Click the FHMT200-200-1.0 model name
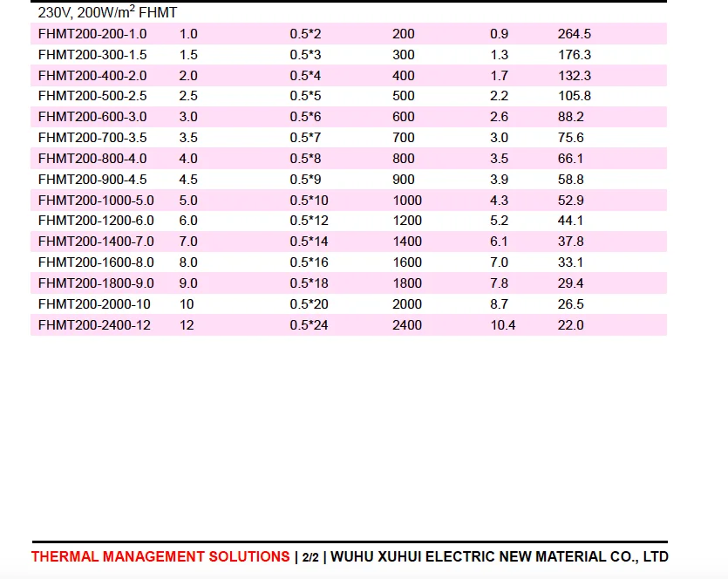Screen dimensions: 728x579 click(x=92, y=34)
